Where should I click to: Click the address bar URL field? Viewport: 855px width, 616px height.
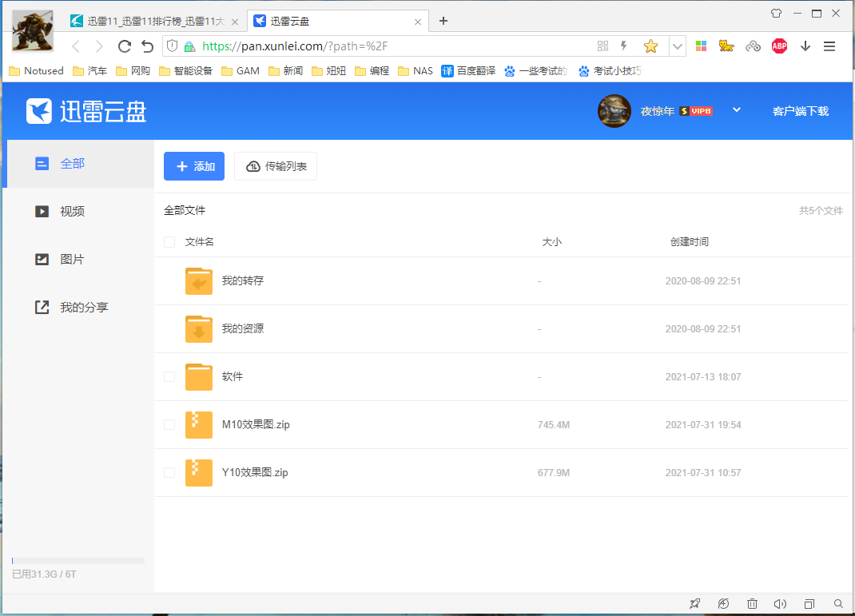pos(382,46)
